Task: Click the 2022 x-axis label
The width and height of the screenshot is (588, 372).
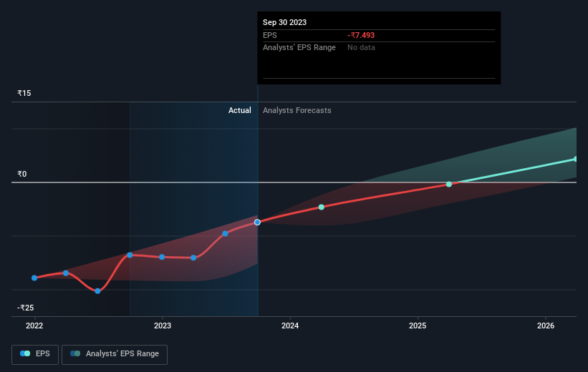Action: click(x=34, y=325)
